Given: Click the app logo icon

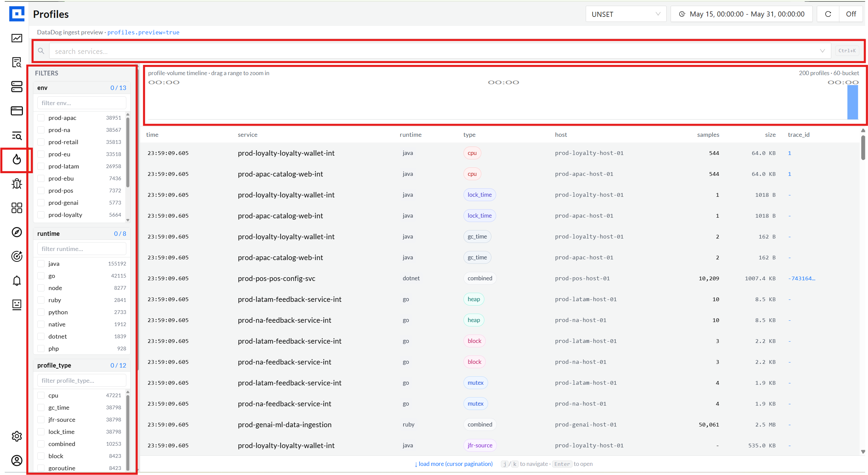Looking at the screenshot, I should click(17, 14).
